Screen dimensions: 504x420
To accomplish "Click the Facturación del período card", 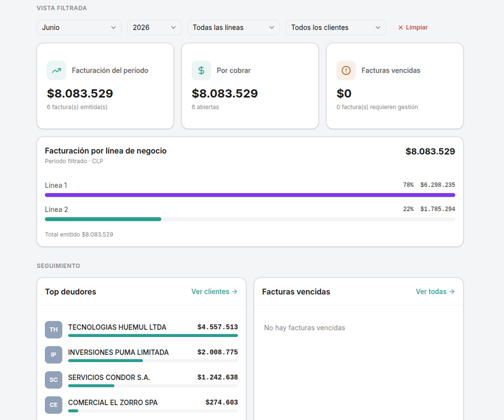I will point(105,86).
